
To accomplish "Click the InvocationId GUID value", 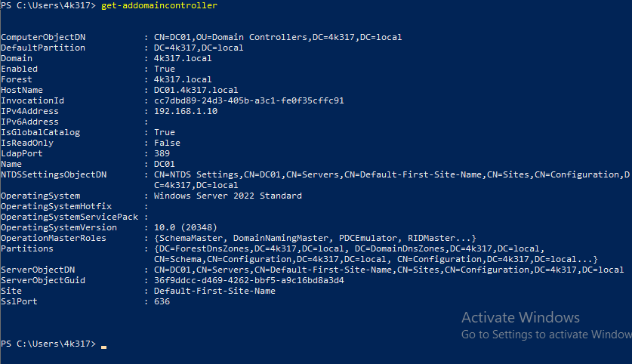I will [x=248, y=100].
